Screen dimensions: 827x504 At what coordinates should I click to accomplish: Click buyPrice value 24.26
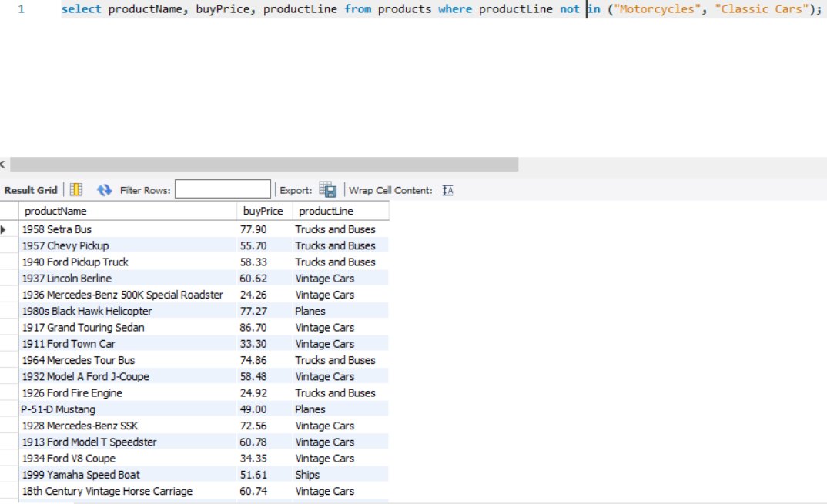coord(265,295)
